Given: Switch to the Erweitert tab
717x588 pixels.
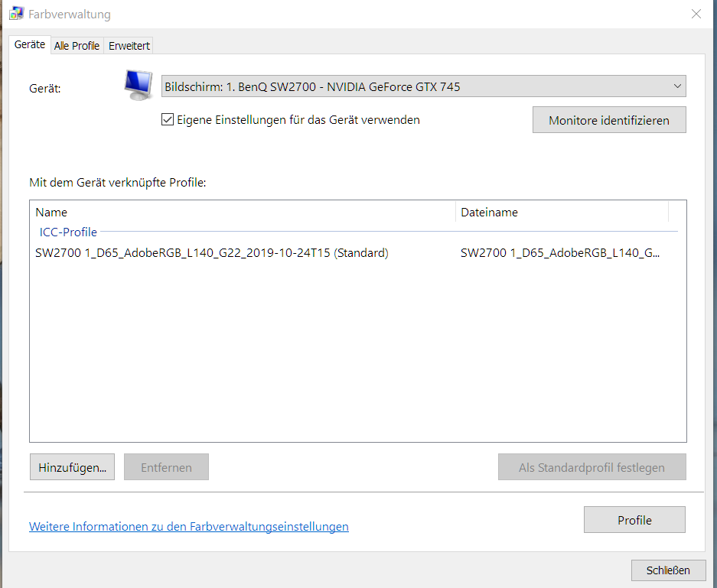Looking at the screenshot, I should point(129,46).
